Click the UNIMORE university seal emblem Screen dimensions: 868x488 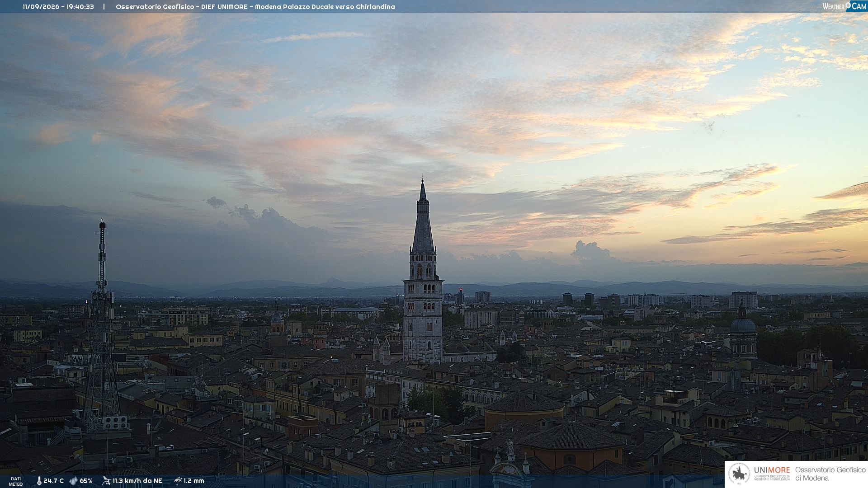(x=739, y=474)
